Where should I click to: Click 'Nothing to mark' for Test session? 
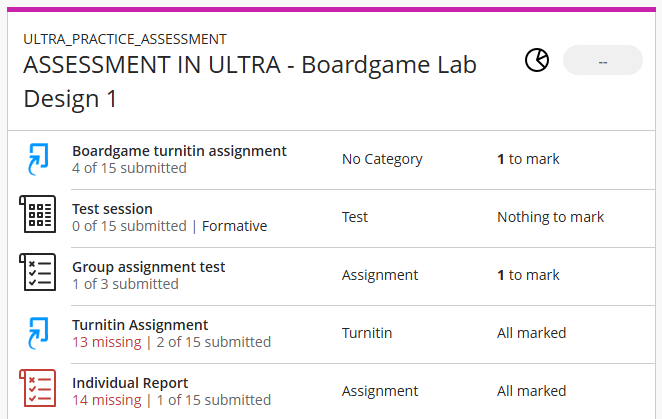click(550, 217)
